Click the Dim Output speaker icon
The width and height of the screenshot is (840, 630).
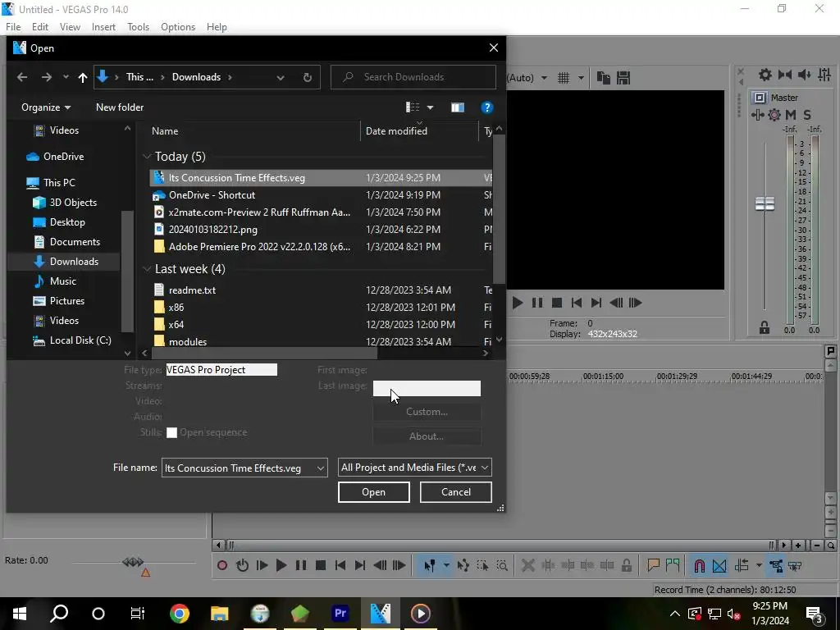pos(804,75)
